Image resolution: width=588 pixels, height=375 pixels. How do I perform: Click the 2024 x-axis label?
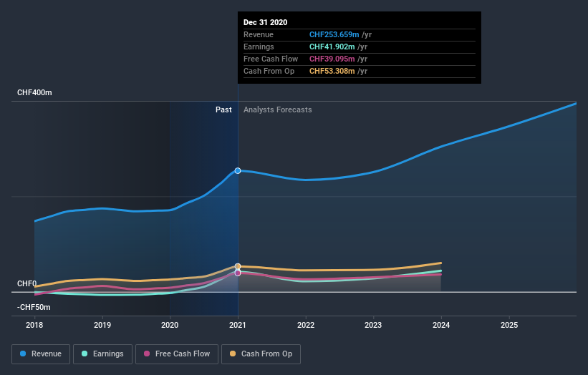click(x=441, y=325)
